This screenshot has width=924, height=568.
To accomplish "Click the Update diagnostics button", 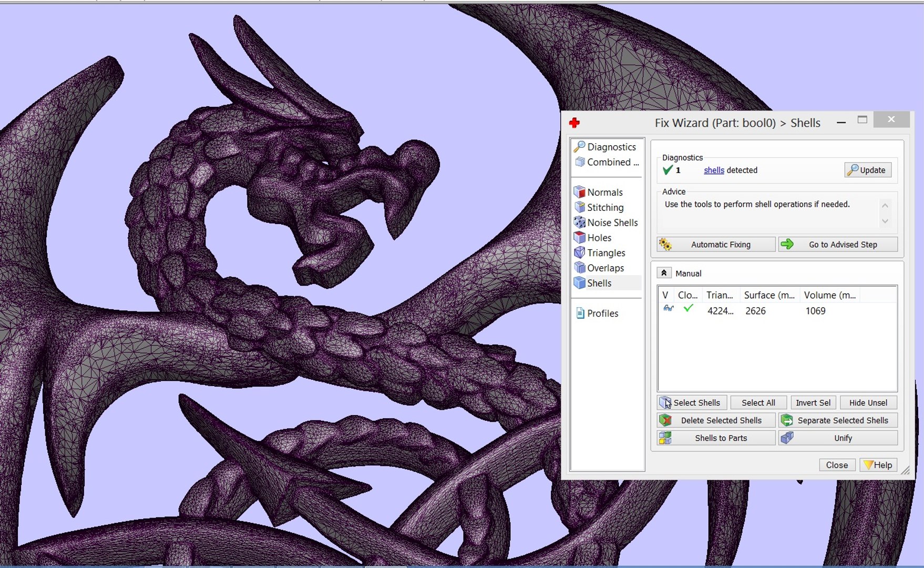I will (x=868, y=170).
